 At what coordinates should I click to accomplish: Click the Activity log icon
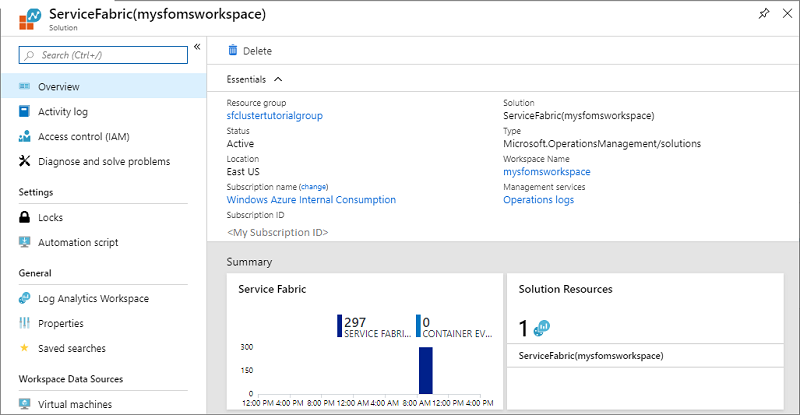pos(25,111)
